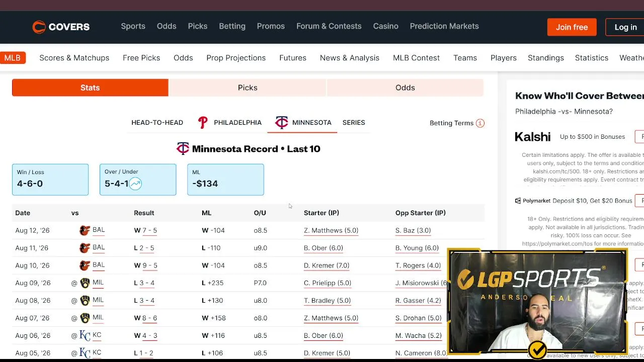
Task: Open starter Z. Matthews in the Aug 12 row
Action: click(331, 230)
